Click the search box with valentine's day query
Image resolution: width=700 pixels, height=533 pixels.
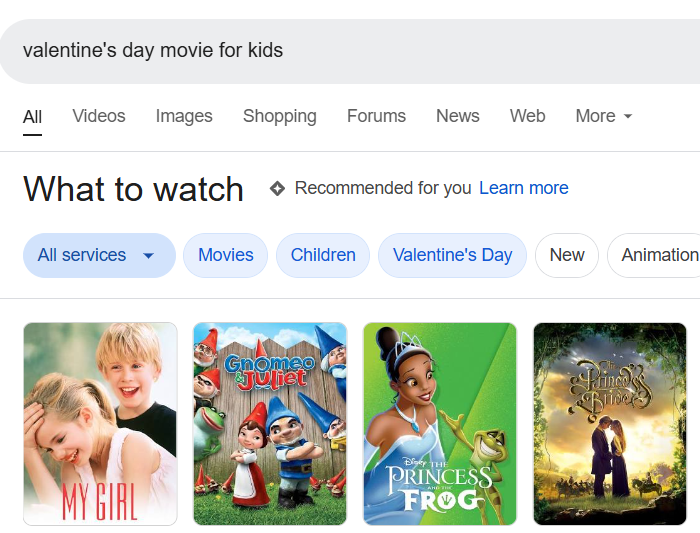coord(350,50)
